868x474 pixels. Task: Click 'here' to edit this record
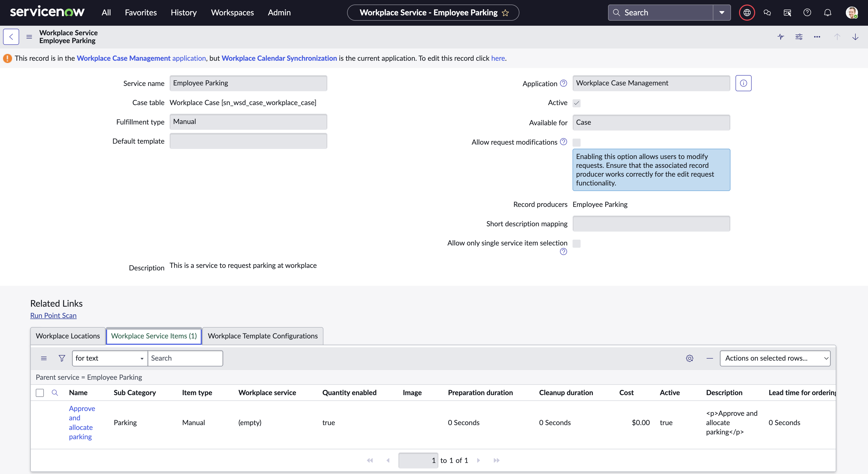point(498,58)
